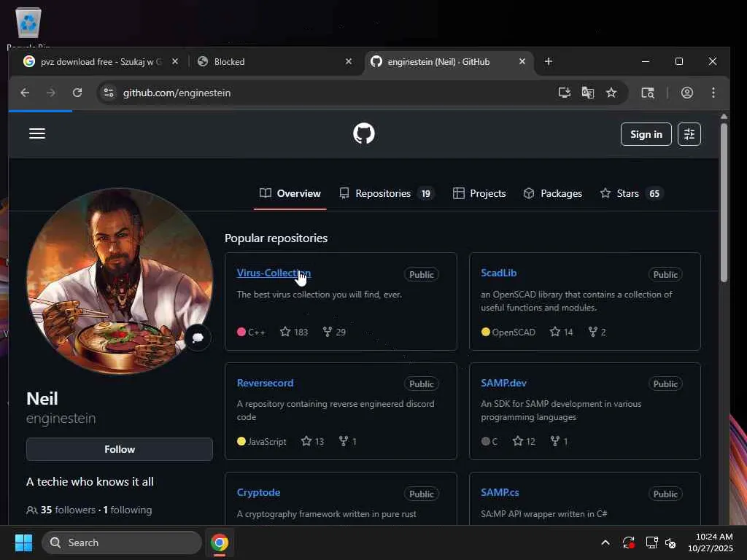747x560 pixels.
Task: Open the Projects tab
Action: [479, 193]
